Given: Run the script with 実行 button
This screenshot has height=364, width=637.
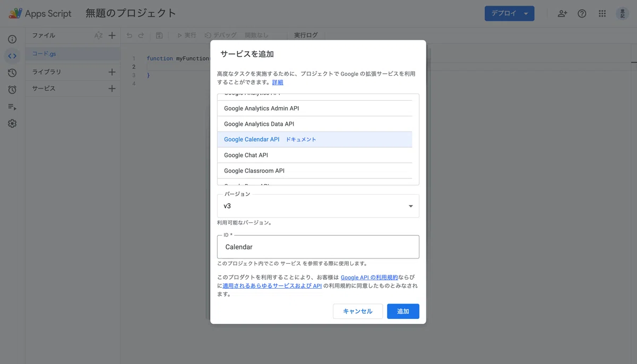Looking at the screenshot, I should point(186,36).
